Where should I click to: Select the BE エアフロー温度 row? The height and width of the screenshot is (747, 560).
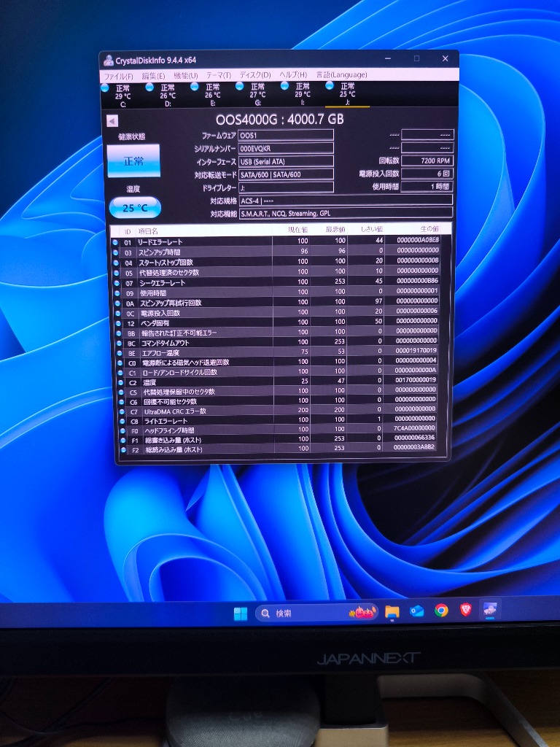point(278,352)
